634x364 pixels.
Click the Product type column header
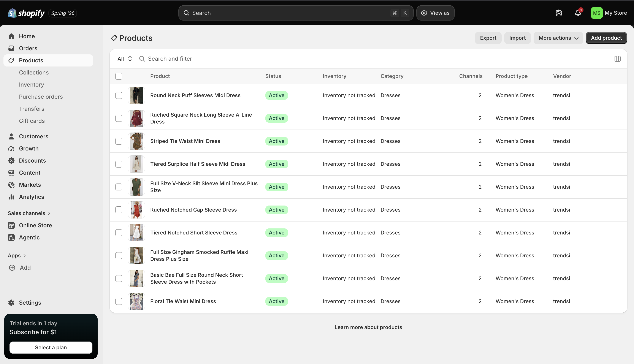(512, 76)
